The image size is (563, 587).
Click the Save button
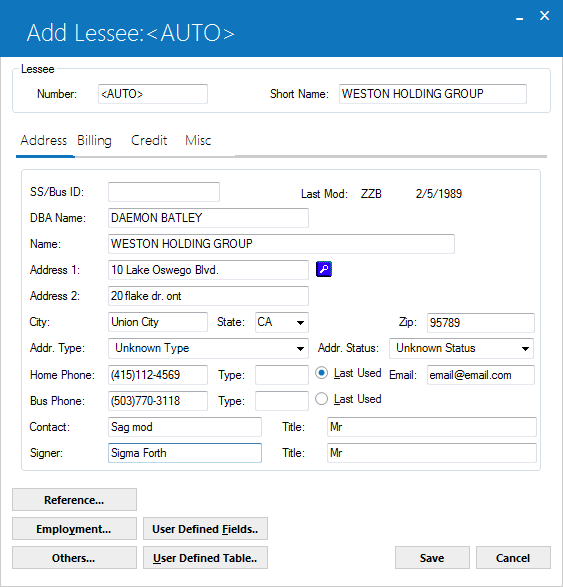(432, 558)
